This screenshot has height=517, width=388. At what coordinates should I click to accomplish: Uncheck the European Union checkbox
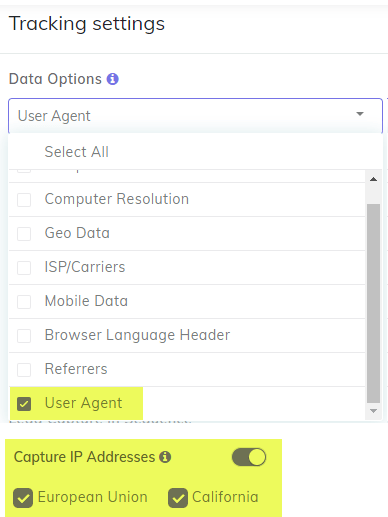pos(23,498)
